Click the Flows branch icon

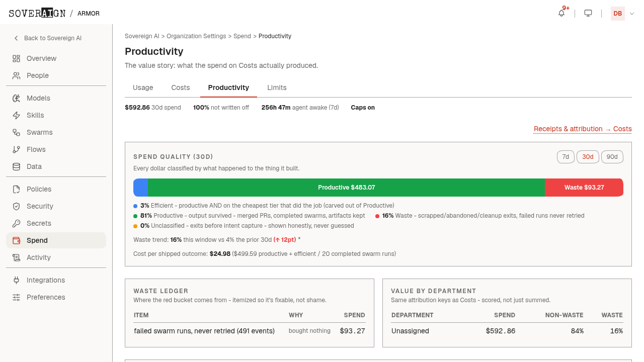tap(17, 149)
